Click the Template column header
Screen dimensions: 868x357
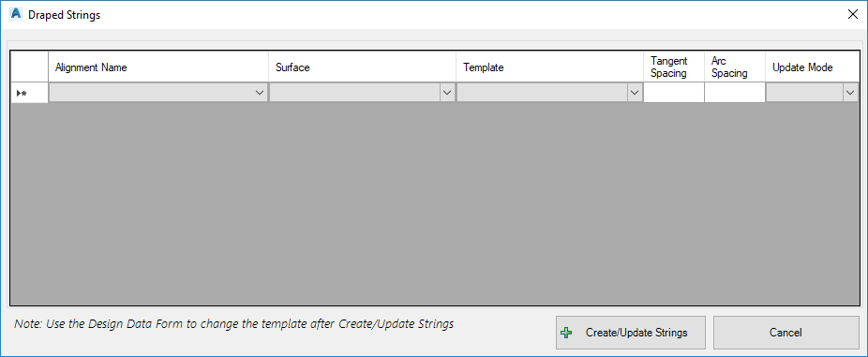[x=549, y=67]
